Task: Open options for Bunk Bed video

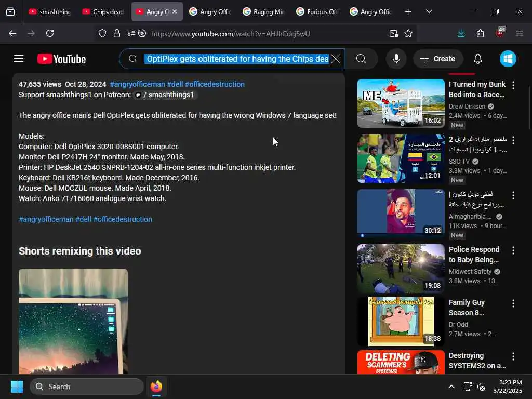Action: click(513, 85)
